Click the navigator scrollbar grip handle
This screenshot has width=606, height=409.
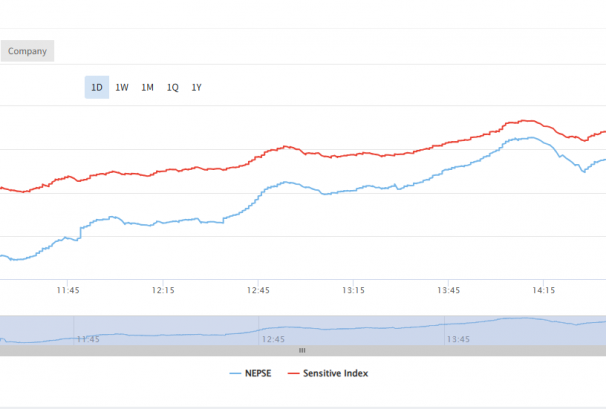point(302,350)
